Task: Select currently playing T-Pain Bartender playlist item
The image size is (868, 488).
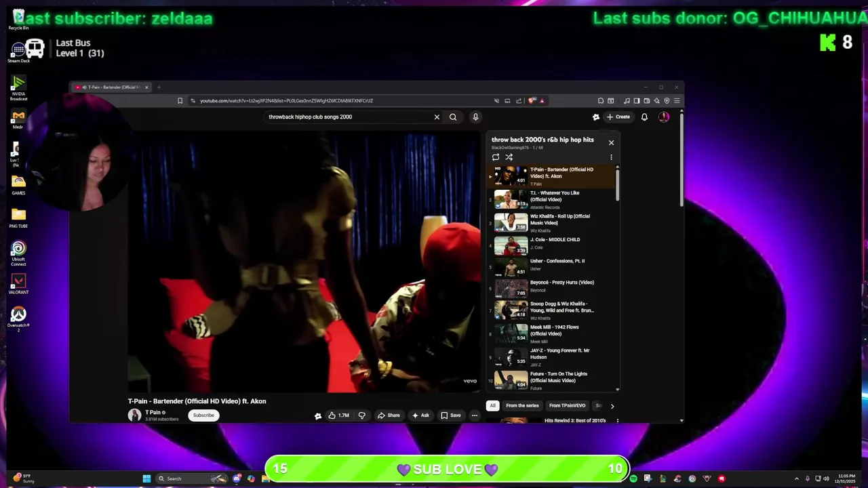Action: click(552, 176)
